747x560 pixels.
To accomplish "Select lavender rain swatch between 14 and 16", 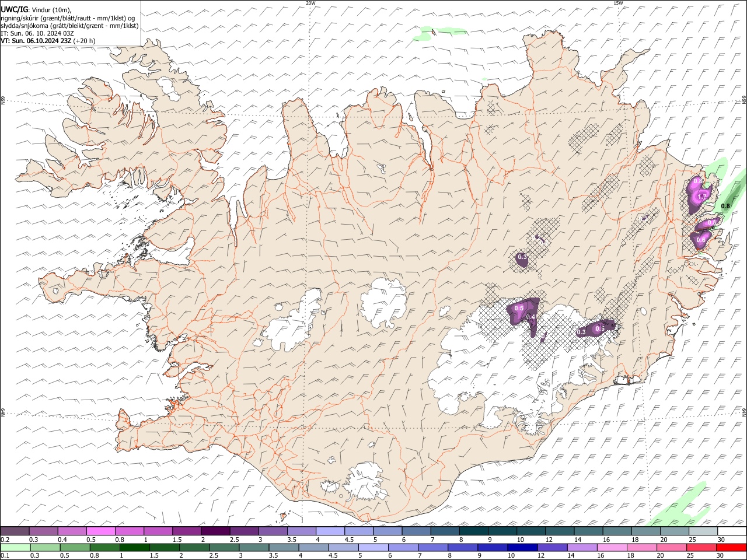I will pyautogui.click(x=582, y=547).
